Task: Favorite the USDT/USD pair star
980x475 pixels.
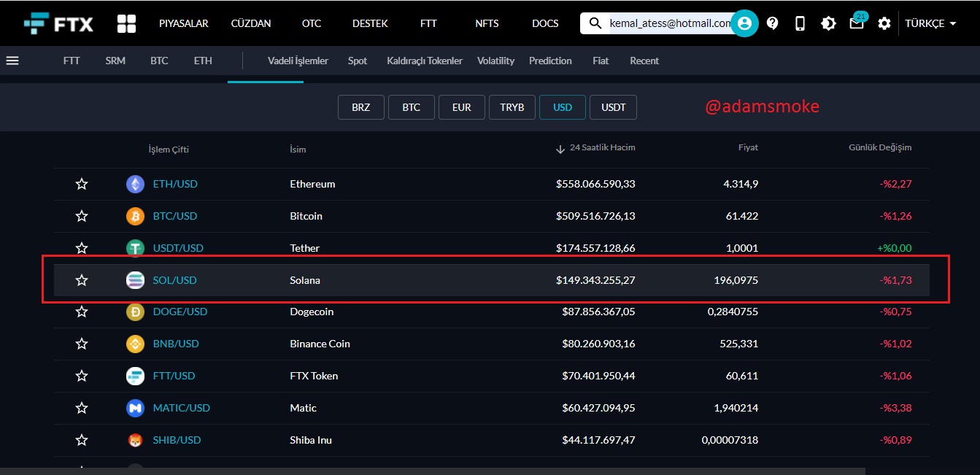Action: 82,248
